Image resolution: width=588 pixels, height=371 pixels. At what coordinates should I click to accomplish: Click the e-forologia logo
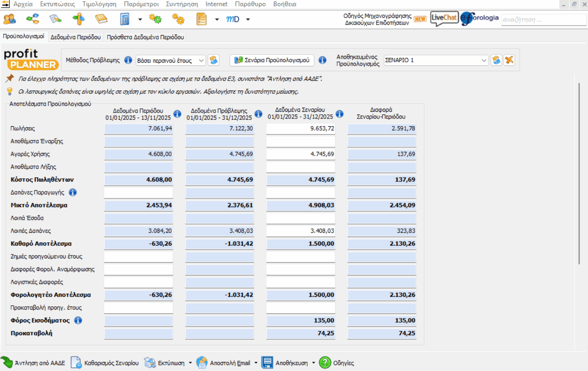(480, 18)
